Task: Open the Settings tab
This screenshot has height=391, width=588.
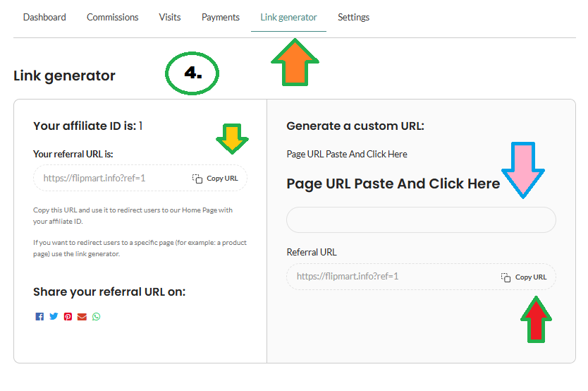Action: point(353,17)
